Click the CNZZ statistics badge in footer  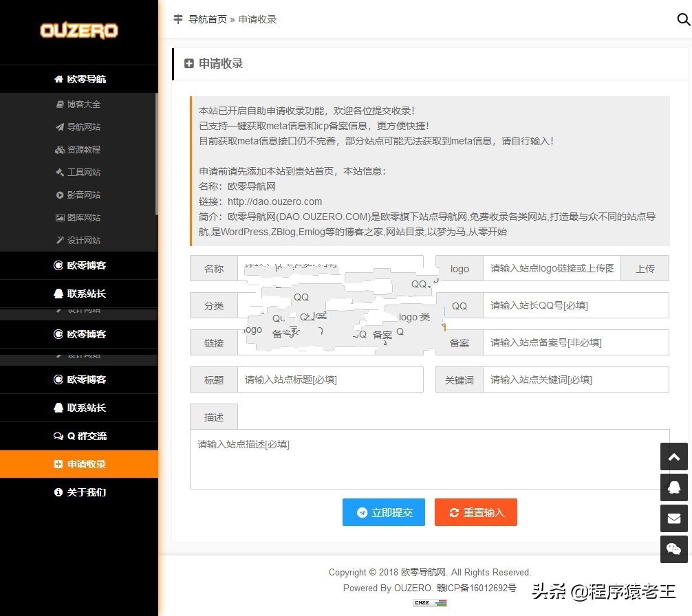click(430, 602)
